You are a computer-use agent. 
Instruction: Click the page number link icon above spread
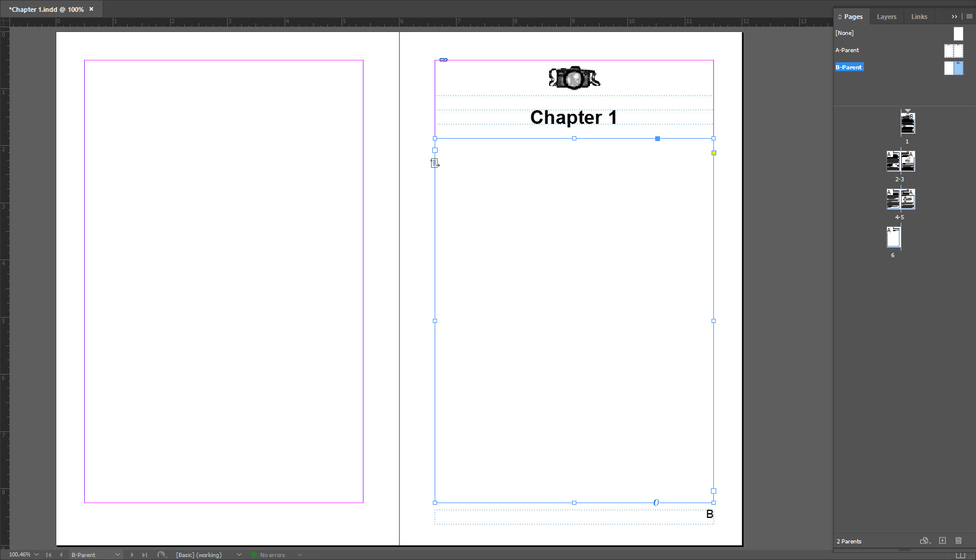(442, 59)
